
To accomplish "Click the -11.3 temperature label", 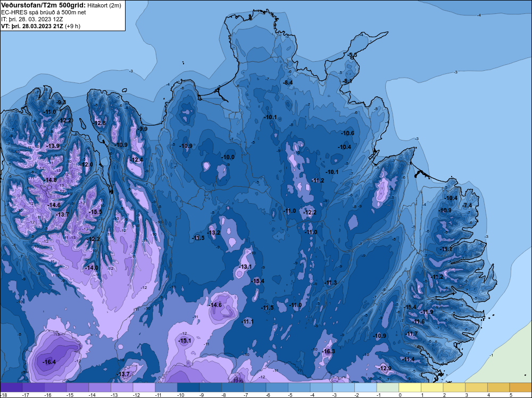I will [x=330, y=283].
